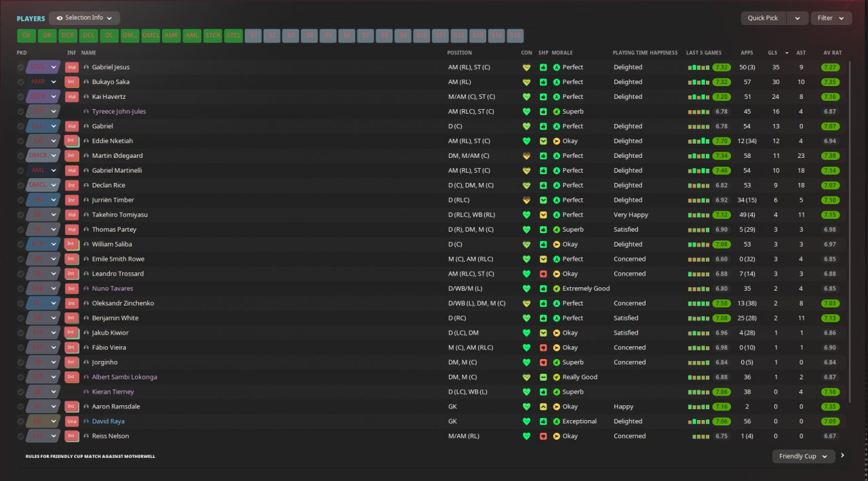
Task: Click Tyreece John-Jules's player profile icon
Action: click(86, 112)
